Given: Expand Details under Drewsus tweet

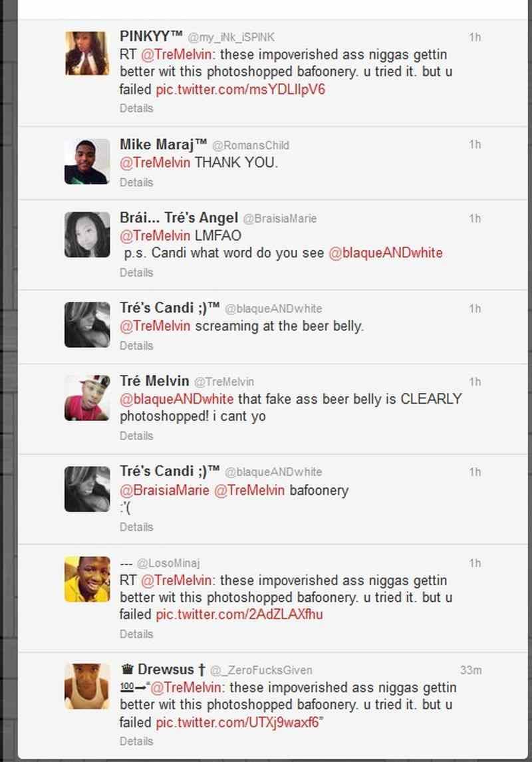Looking at the screenshot, I should (x=136, y=741).
